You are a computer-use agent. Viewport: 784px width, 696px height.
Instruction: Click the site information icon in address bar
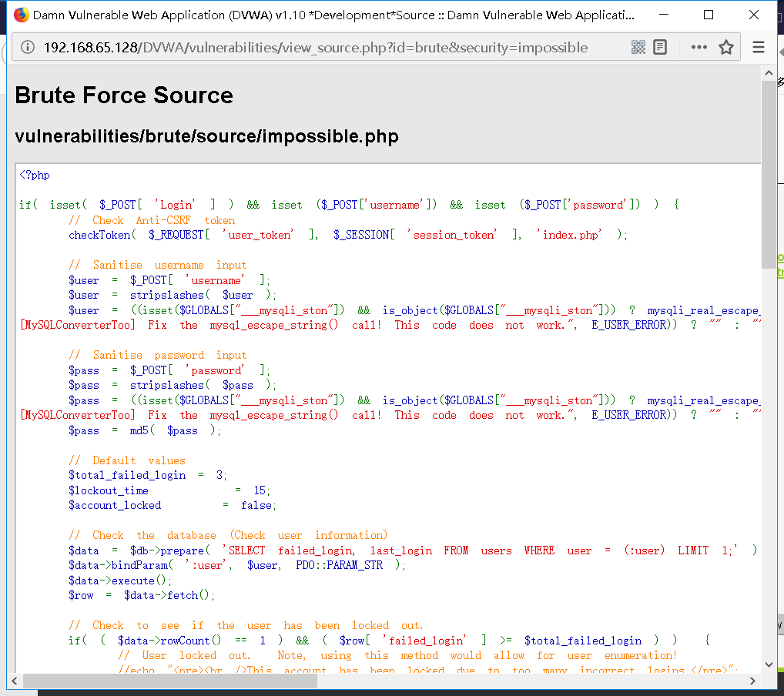click(27, 47)
